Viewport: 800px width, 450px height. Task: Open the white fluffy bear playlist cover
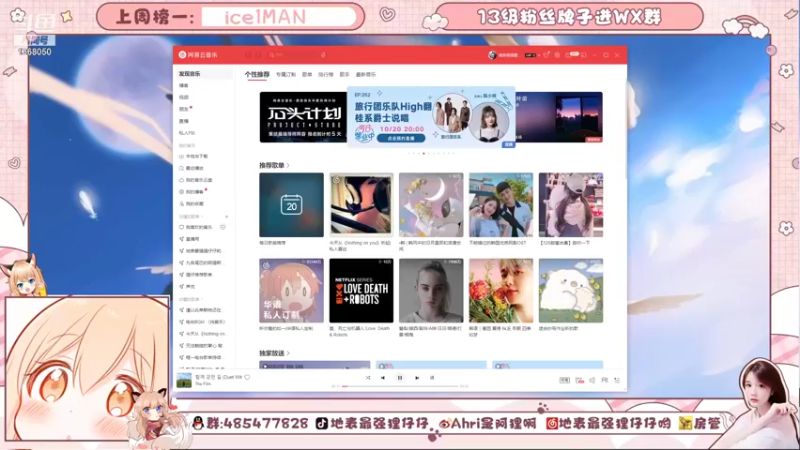click(571, 290)
